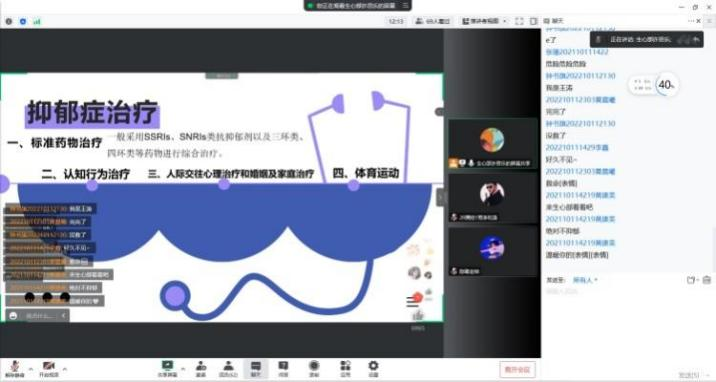Click the floating 40% progress circle
Viewport: 716px width, 382px height.
tap(666, 84)
